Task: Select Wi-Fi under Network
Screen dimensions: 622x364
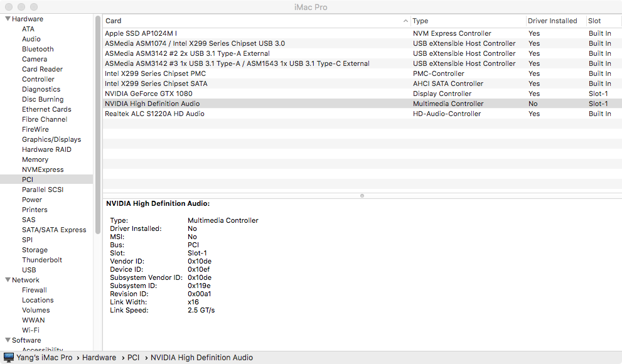Action: click(31, 330)
